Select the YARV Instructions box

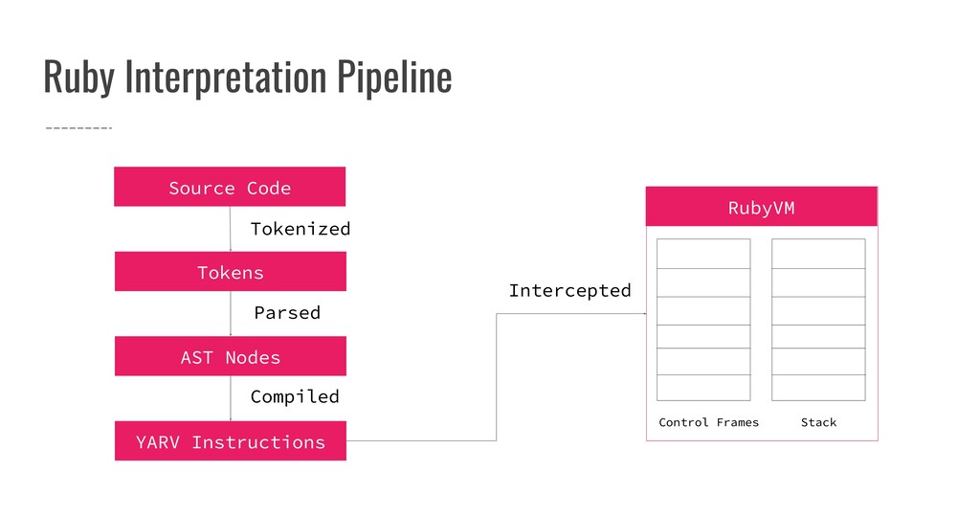pyautogui.click(x=230, y=440)
